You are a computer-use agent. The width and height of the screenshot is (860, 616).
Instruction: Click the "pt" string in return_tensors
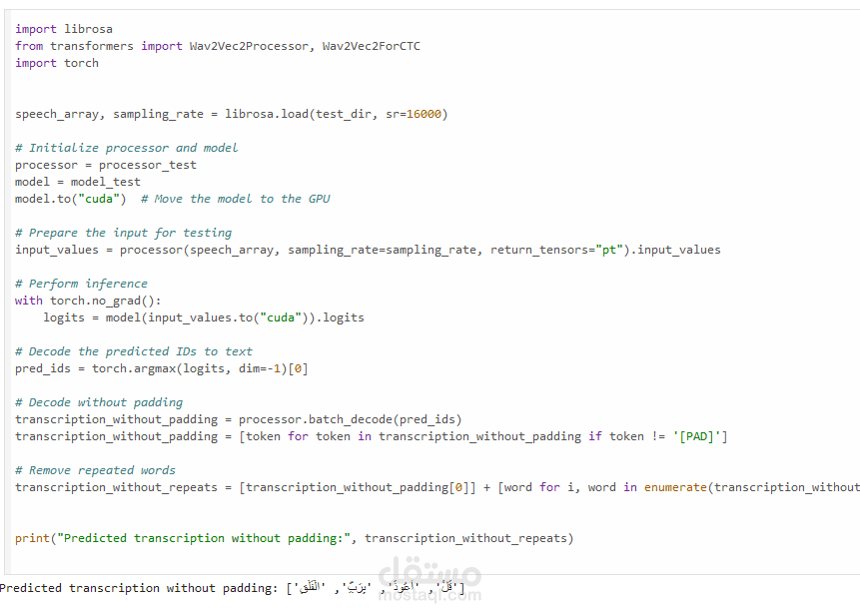coord(609,250)
